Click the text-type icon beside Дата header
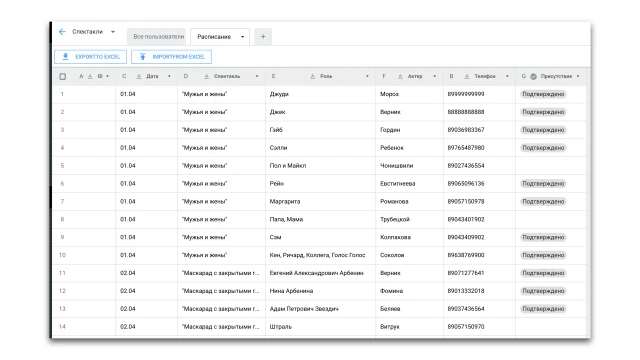This screenshot has height=360, width=640. coord(139,76)
